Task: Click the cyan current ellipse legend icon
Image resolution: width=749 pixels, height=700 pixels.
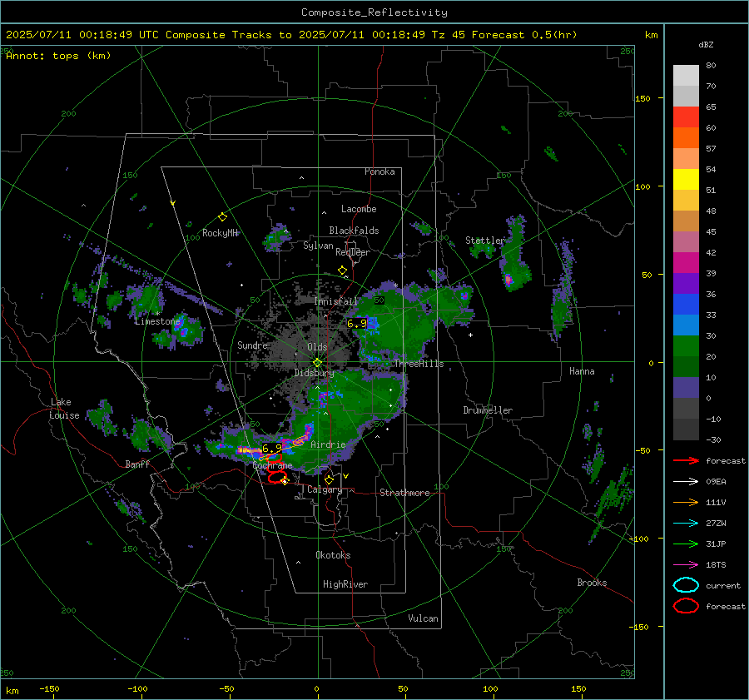Action: click(686, 585)
